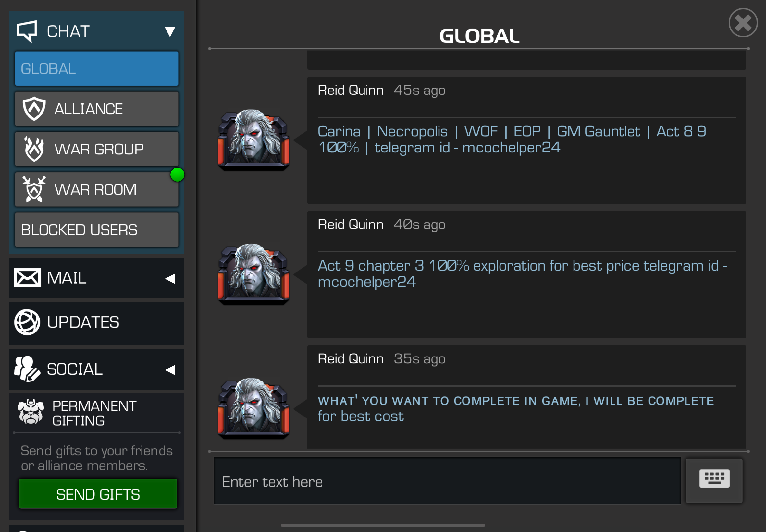
Task: Expand the Mail section arrow
Action: coord(170,278)
